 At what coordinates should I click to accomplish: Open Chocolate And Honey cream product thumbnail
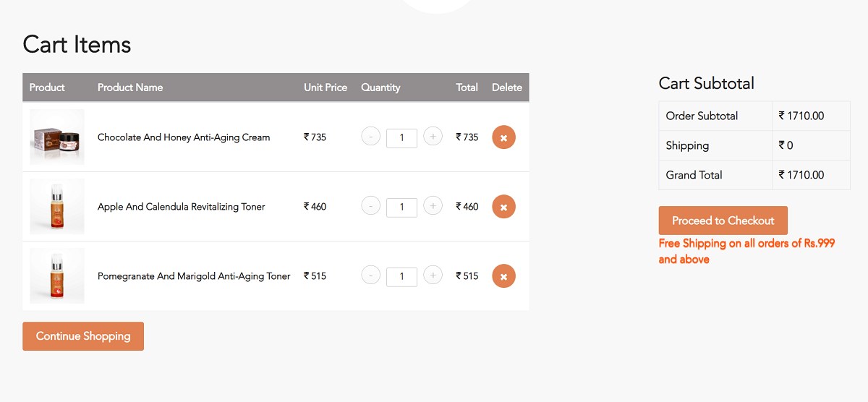tap(57, 137)
